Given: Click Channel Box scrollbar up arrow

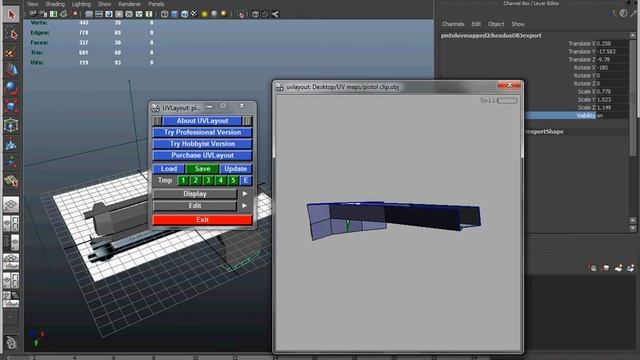Looking at the screenshot, I should click(633, 36).
